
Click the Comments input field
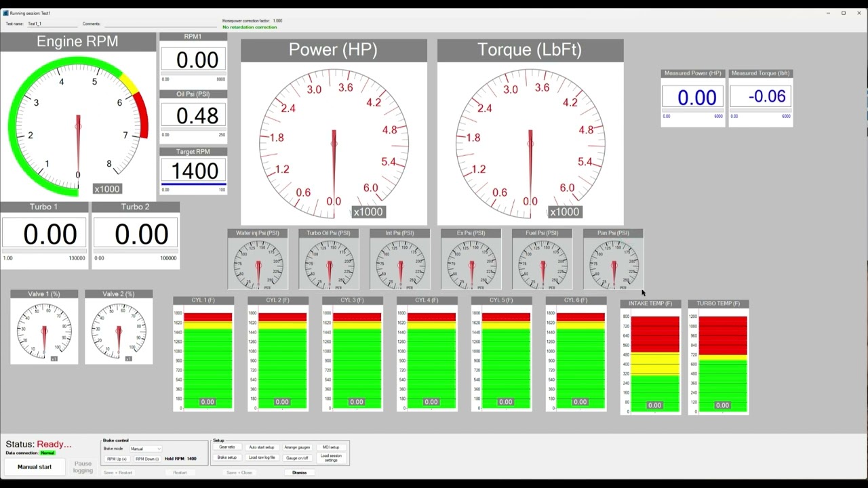pos(160,24)
